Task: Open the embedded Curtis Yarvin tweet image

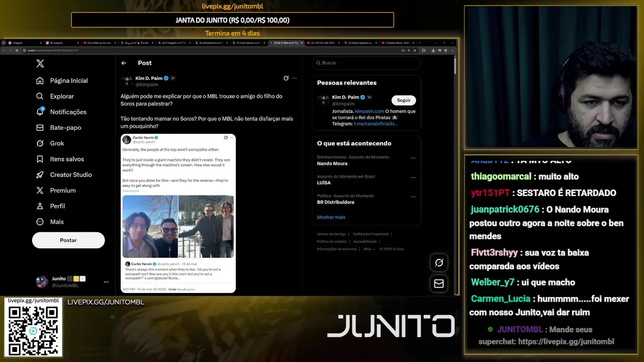Action: 178,213
